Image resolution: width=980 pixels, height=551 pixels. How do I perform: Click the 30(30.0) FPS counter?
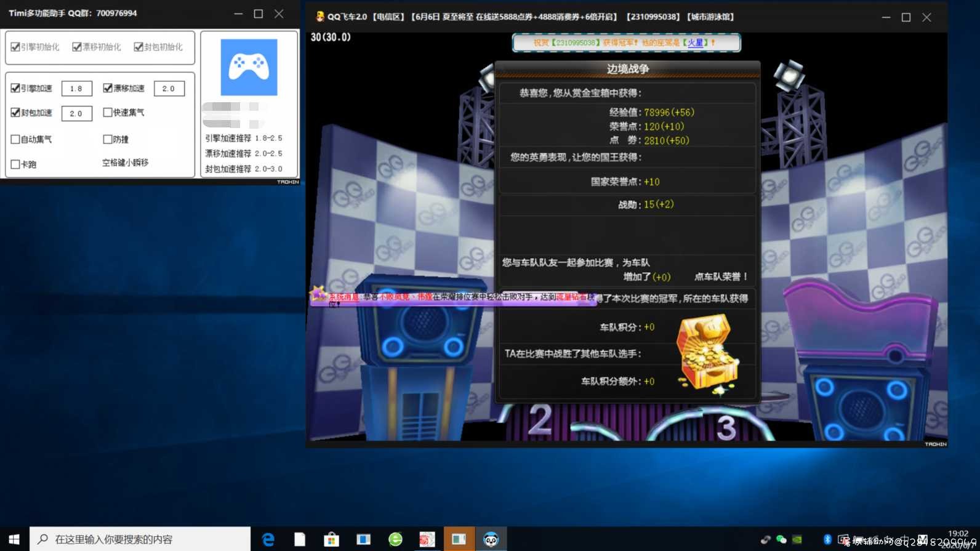[x=331, y=37]
